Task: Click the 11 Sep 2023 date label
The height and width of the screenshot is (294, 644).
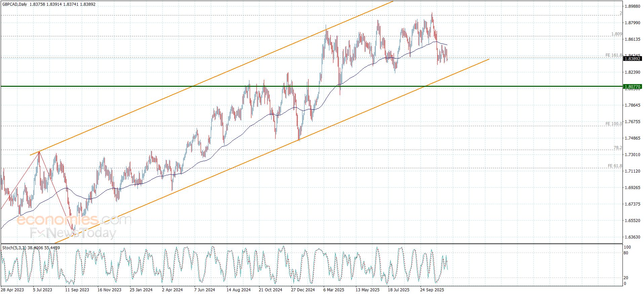Action: [x=77, y=290]
